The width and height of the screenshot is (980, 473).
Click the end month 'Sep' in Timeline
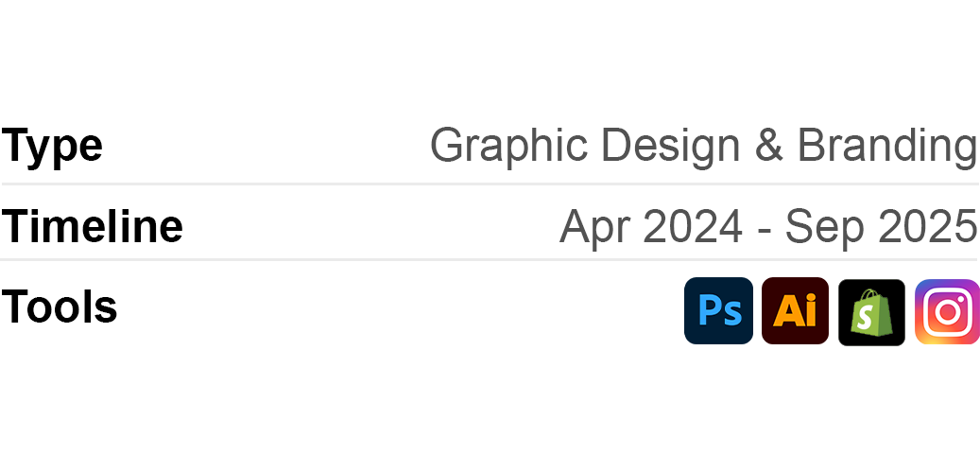(x=820, y=227)
